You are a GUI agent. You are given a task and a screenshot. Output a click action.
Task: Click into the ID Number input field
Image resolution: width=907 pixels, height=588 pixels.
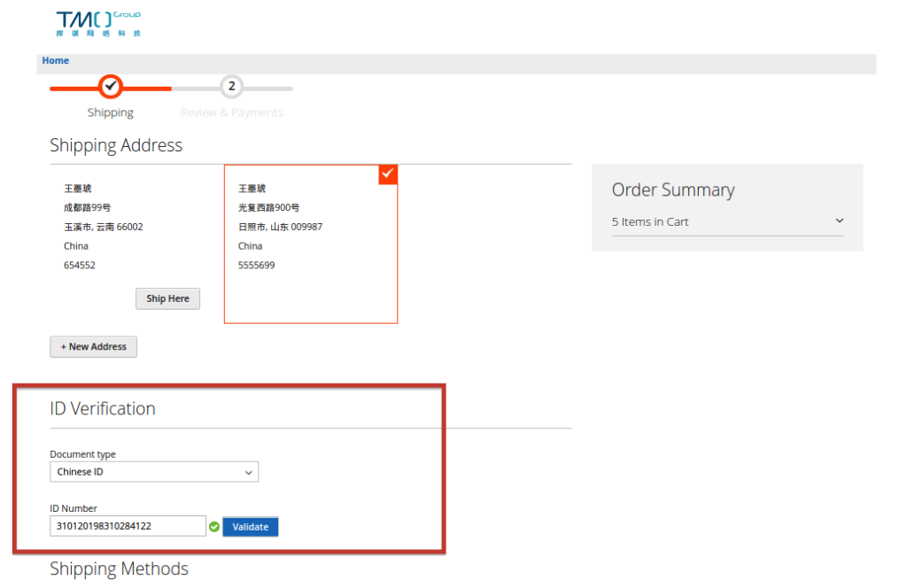pos(128,526)
